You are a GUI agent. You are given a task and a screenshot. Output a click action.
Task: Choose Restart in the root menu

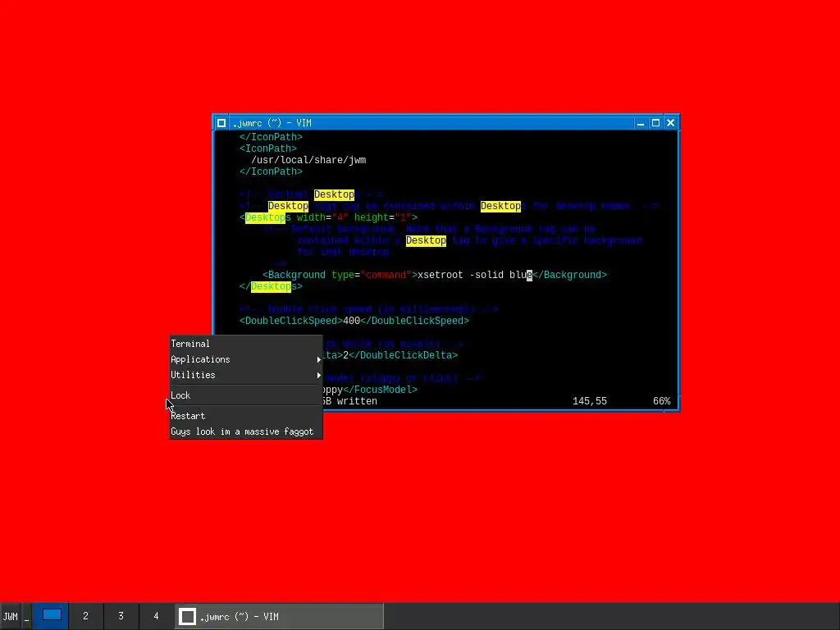click(x=246, y=416)
